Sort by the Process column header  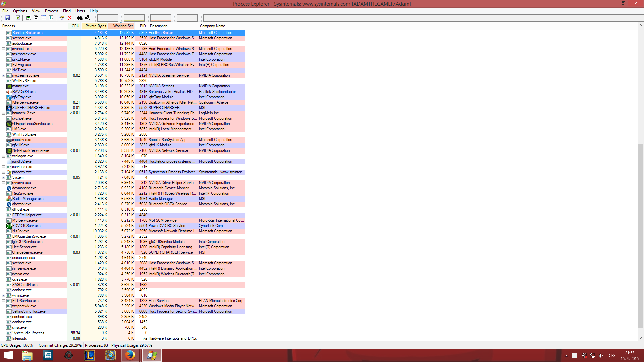point(34,26)
